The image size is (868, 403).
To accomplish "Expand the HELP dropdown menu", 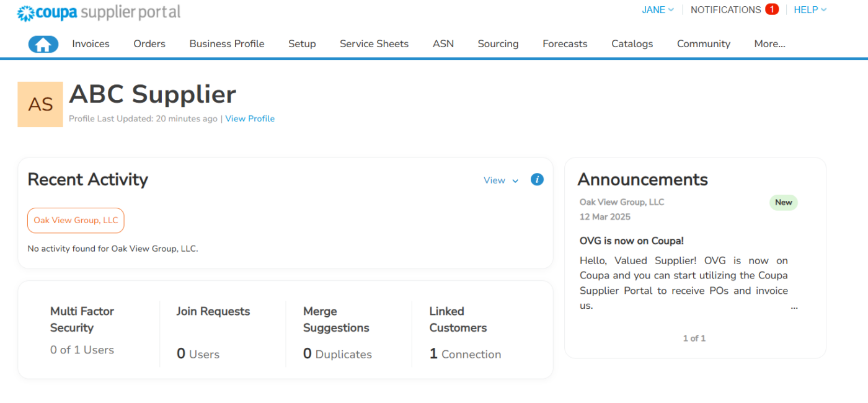I will [810, 9].
